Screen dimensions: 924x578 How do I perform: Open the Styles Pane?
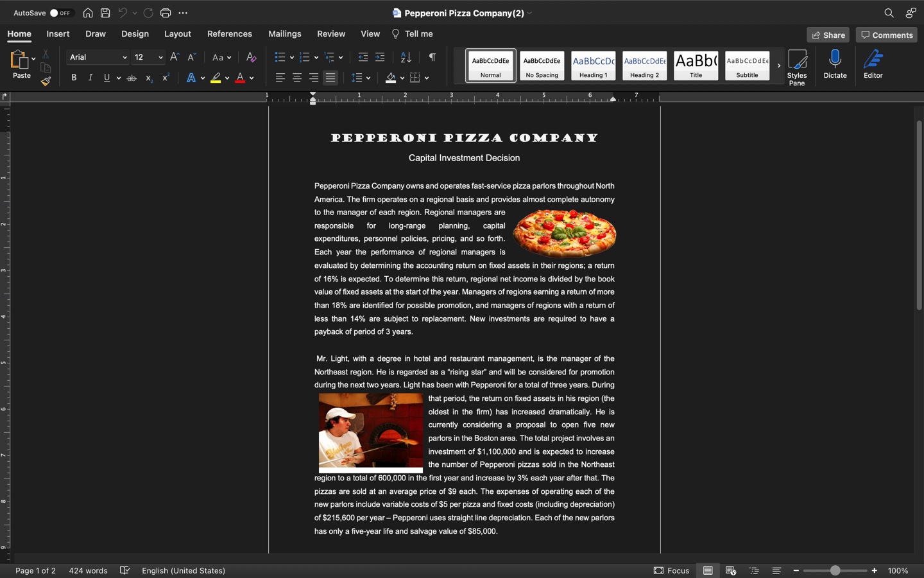point(797,67)
